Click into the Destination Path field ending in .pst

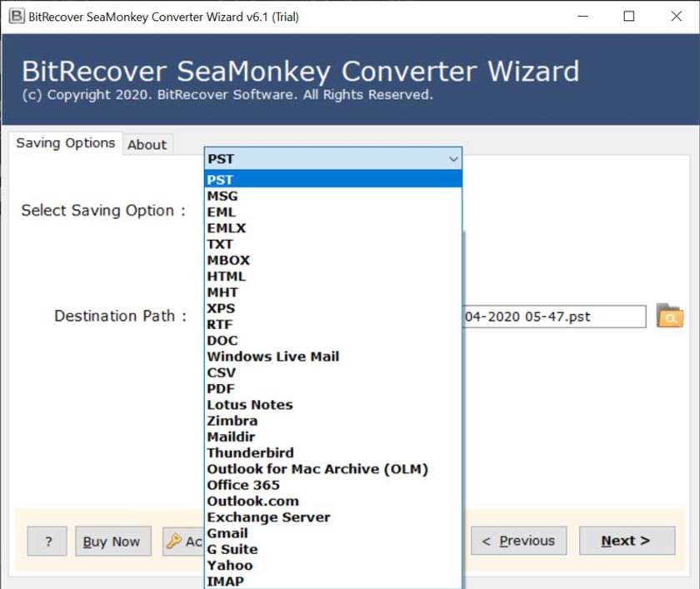[554, 317]
